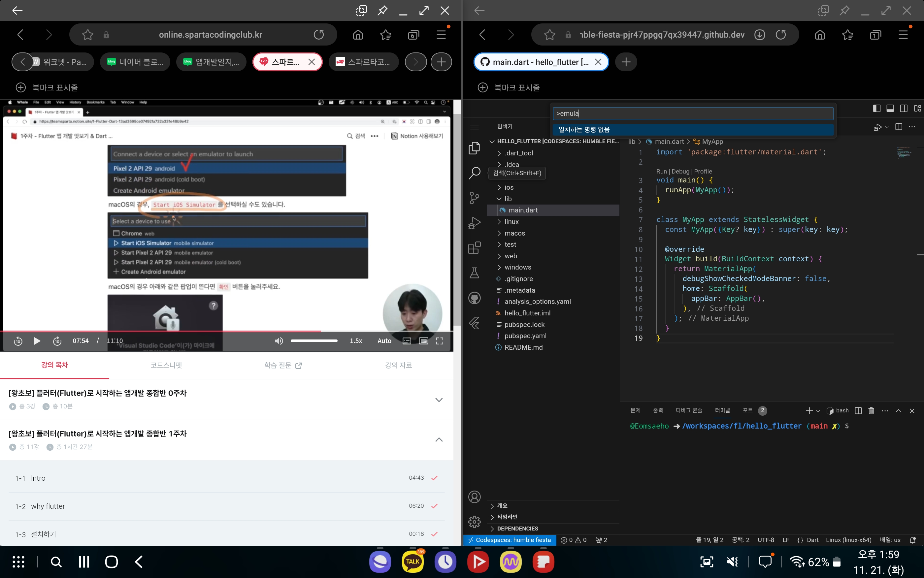Click the Codespaces: humble fiesta status button
Viewport: 924px width, 578px height.
510,540
